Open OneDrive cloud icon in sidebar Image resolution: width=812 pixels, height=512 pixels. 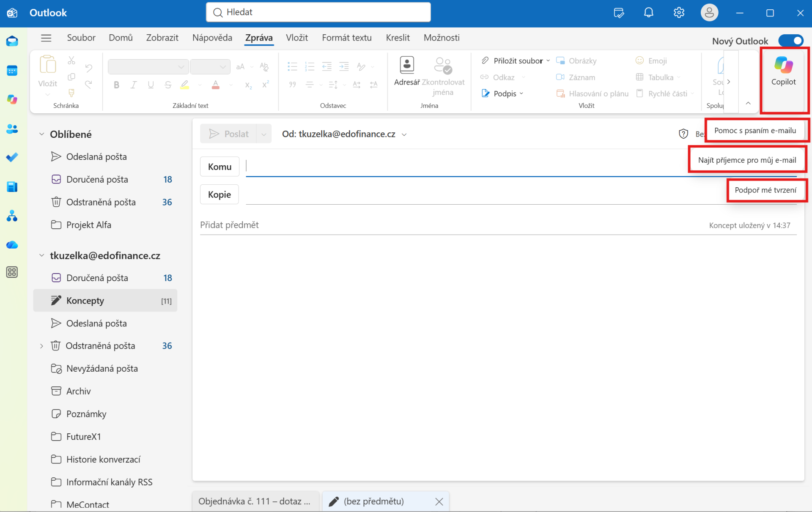tap(12, 245)
